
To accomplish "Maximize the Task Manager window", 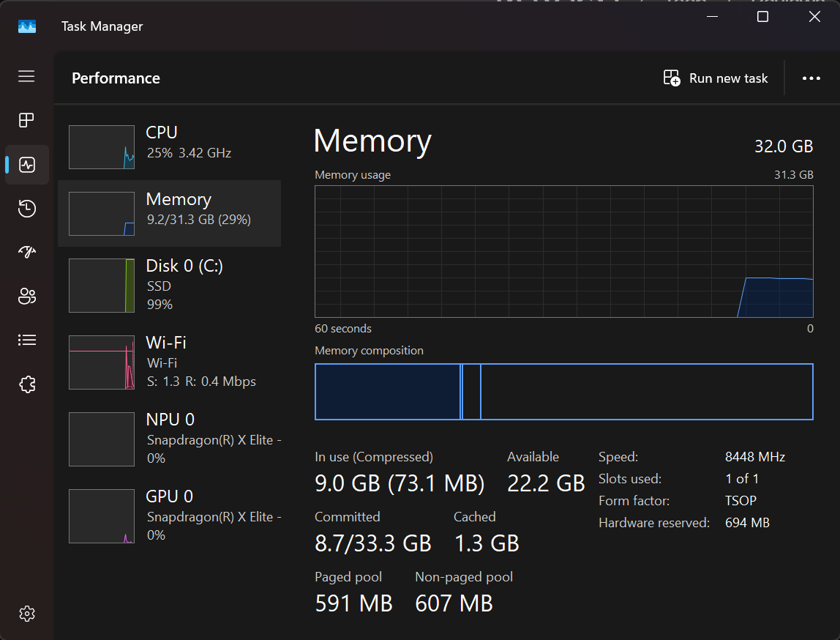I will pyautogui.click(x=762, y=17).
